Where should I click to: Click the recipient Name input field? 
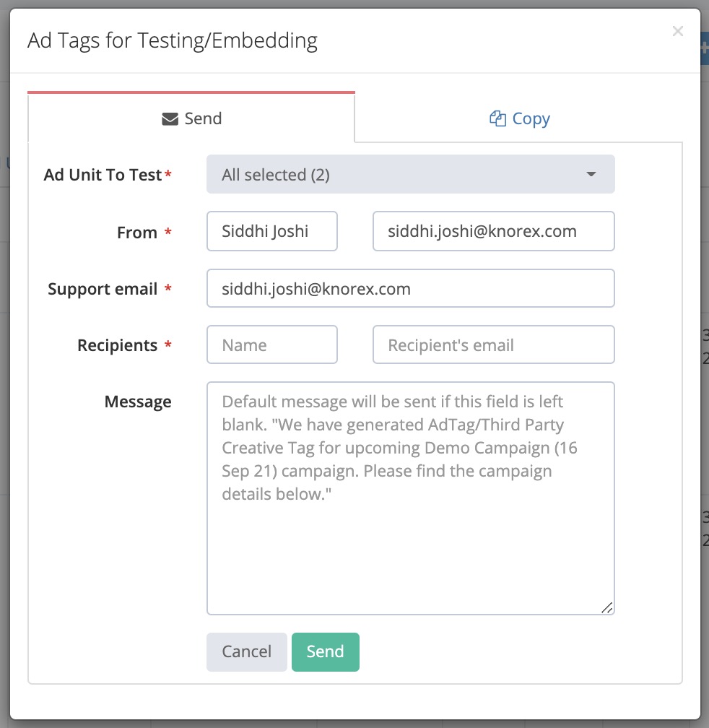coord(271,345)
